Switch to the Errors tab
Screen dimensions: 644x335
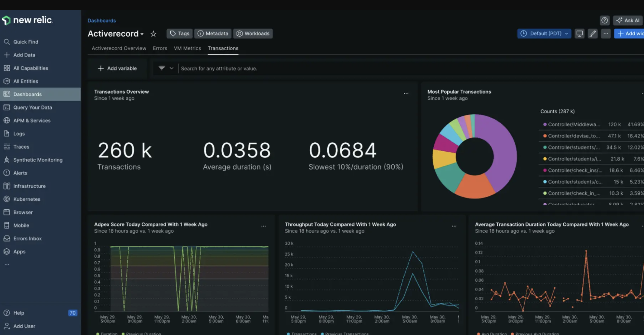(x=160, y=48)
